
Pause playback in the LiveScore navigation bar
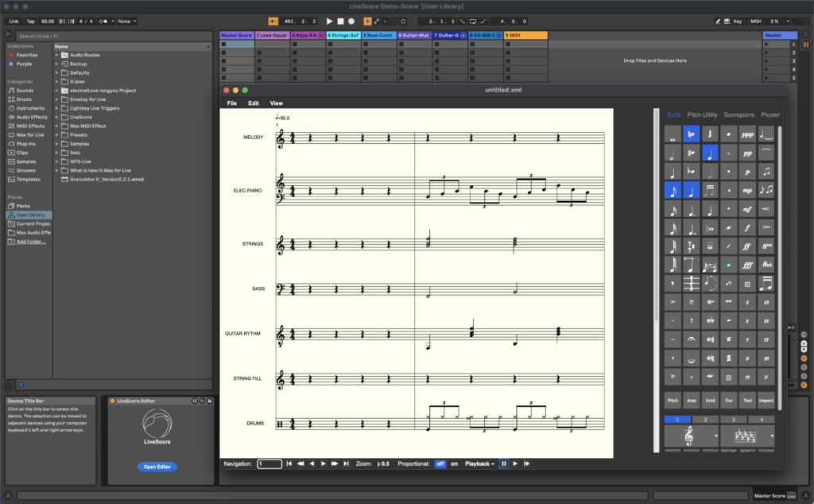pos(503,463)
